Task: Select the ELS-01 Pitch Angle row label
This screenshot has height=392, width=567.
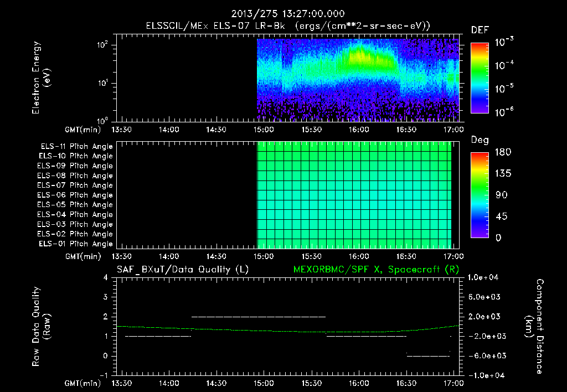Action: (76, 244)
